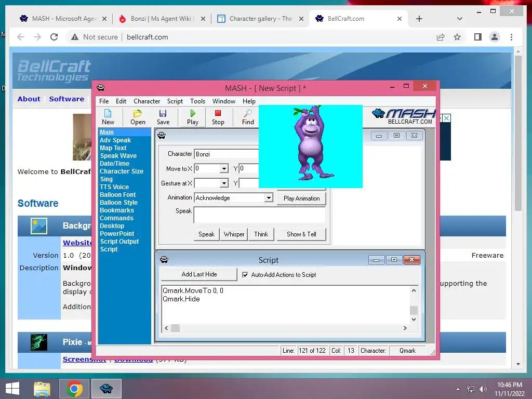Share this page via share icon

[x=441, y=37]
